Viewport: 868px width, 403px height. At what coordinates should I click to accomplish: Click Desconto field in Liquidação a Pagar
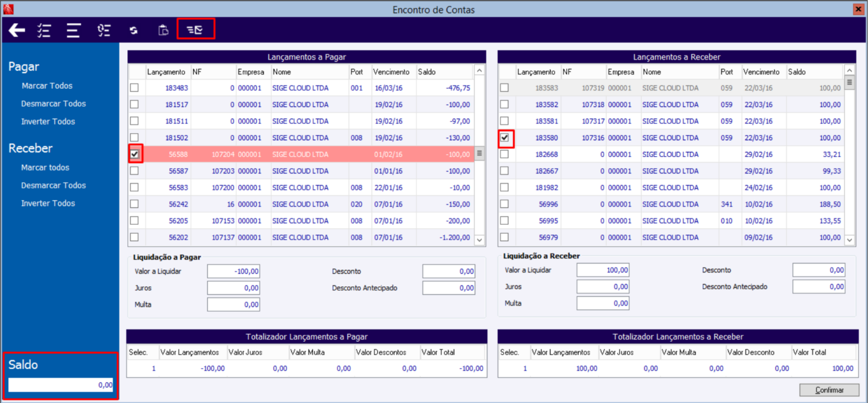[449, 272]
